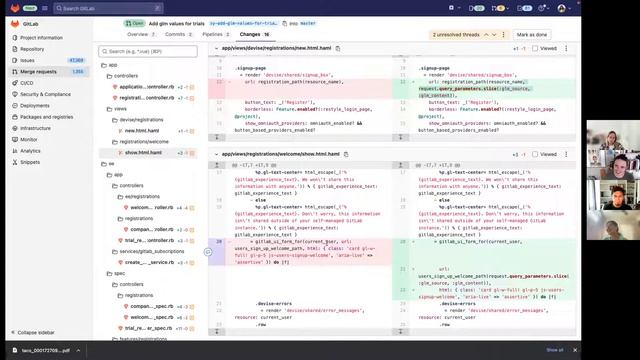Open to-do list icon in top bar
640x360 pixels.
click(524, 8)
